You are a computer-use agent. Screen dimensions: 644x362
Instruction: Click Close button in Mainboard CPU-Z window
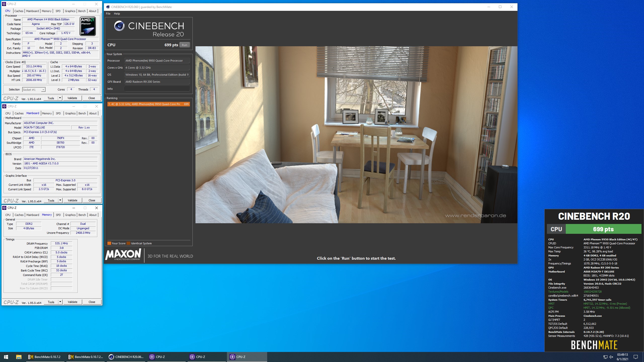tap(92, 200)
